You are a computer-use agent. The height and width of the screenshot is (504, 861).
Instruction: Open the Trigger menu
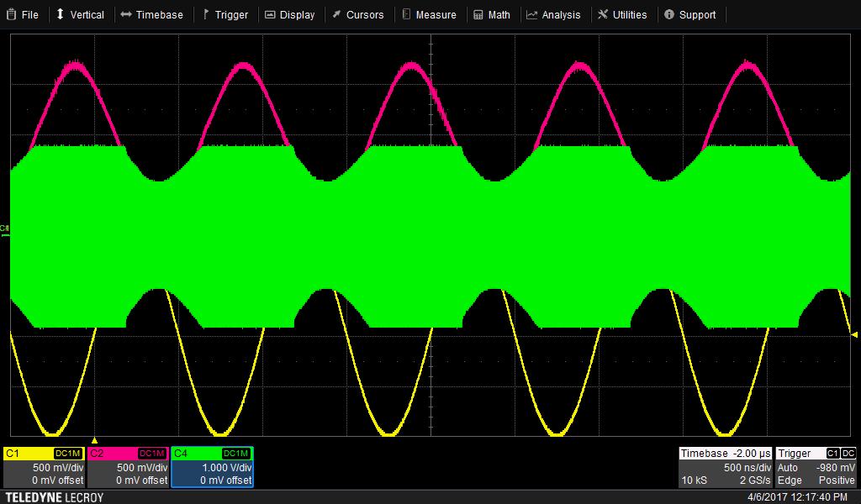coord(225,15)
